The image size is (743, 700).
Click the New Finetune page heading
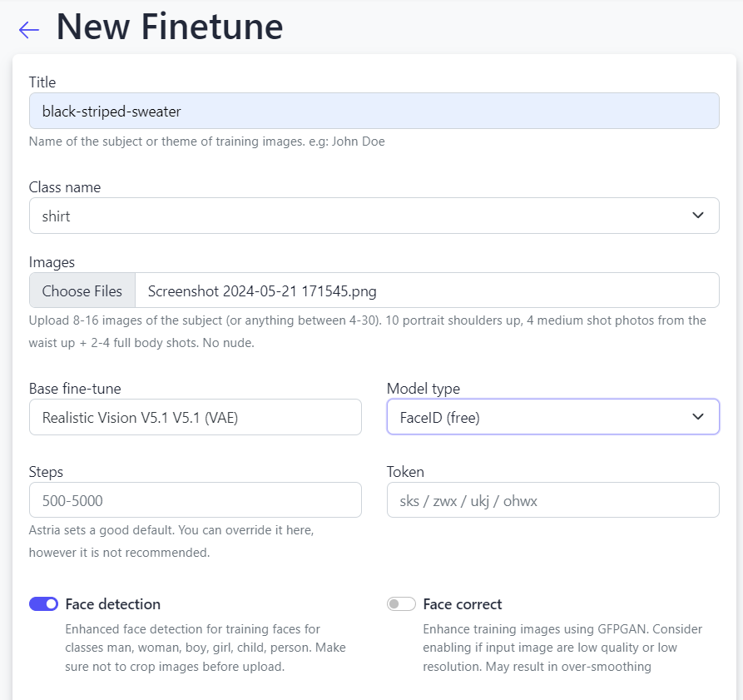(x=170, y=27)
